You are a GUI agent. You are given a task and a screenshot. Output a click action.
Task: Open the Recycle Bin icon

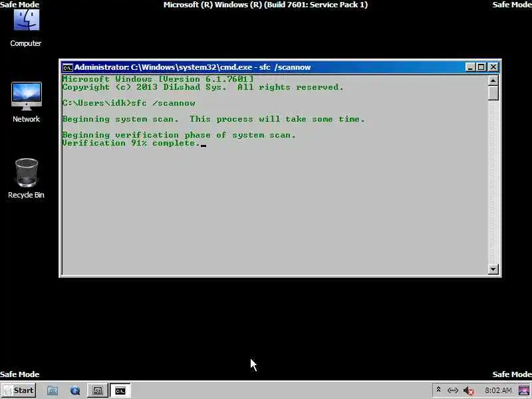[x=26, y=178]
